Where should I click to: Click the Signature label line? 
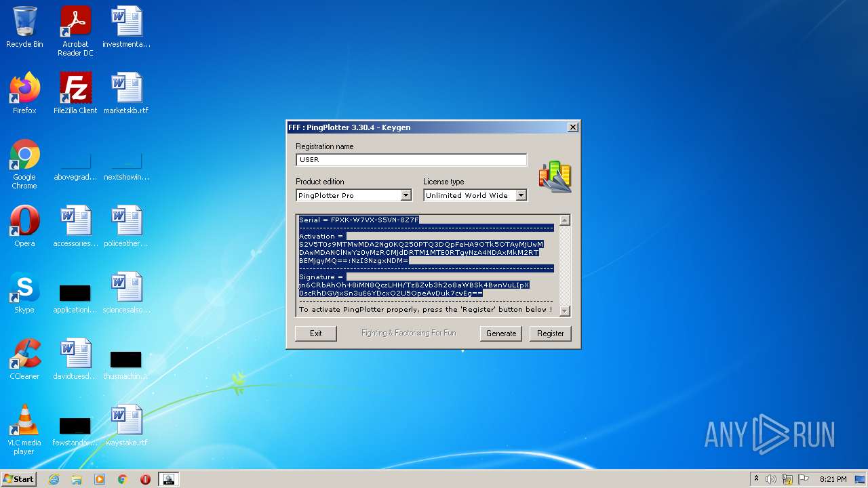point(322,277)
